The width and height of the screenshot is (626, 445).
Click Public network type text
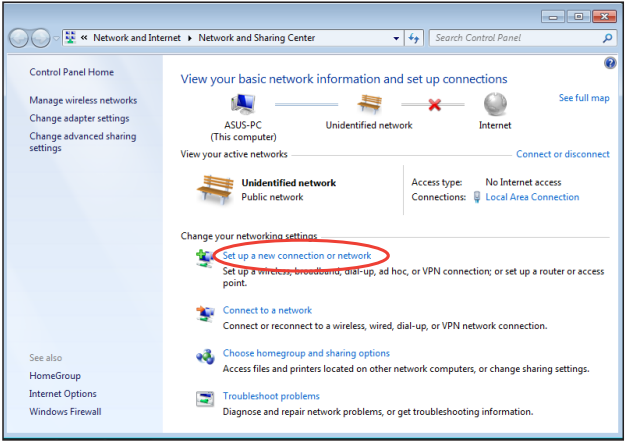[x=272, y=197]
